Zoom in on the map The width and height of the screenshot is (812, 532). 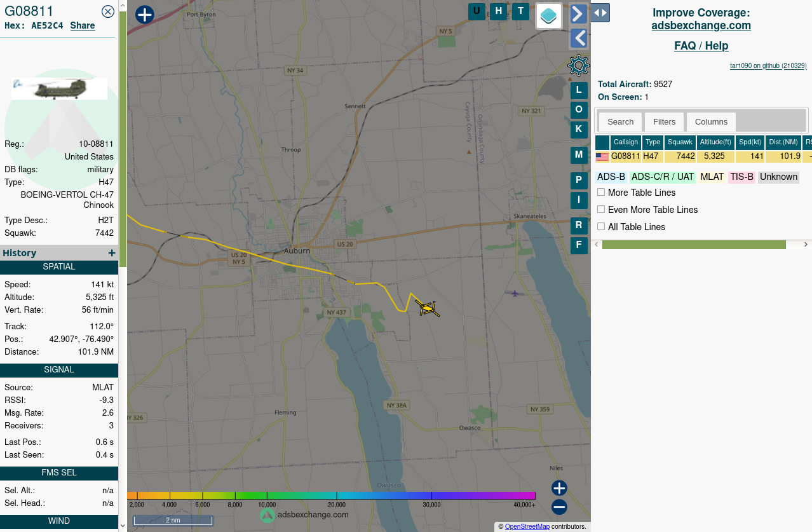(x=559, y=488)
